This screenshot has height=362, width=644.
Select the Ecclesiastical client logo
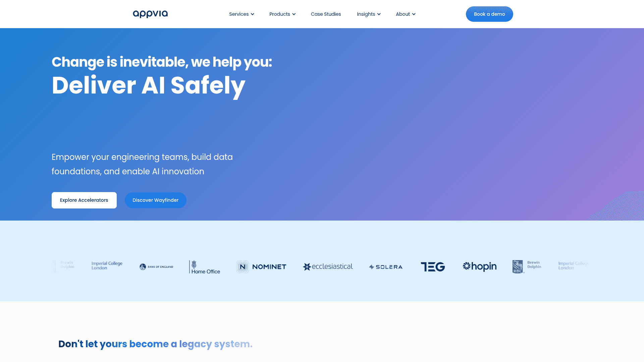327,266
